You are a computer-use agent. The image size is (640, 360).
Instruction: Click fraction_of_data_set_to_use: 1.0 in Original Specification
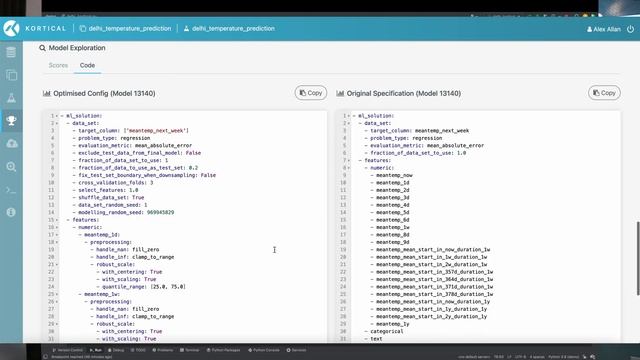[x=418, y=153]
